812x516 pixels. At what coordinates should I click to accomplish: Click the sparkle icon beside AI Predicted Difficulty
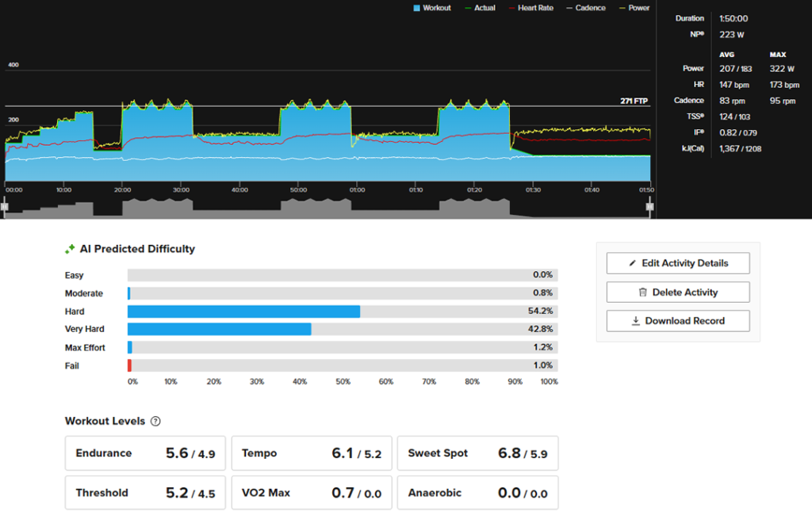pyautogui.click(x=70, y=249)
